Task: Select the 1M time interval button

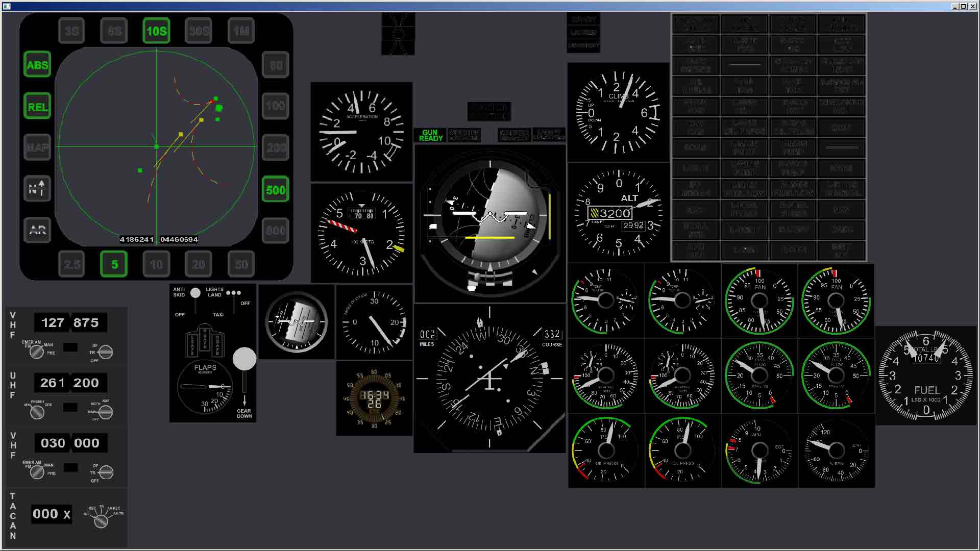Action: (241, 31)
